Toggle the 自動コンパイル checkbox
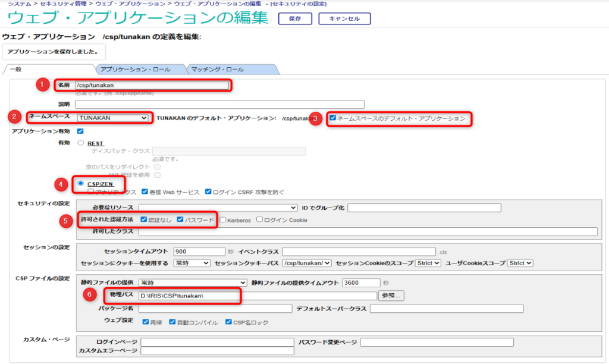The width and height of the screenshot is (609, 364). coord(172,322)
